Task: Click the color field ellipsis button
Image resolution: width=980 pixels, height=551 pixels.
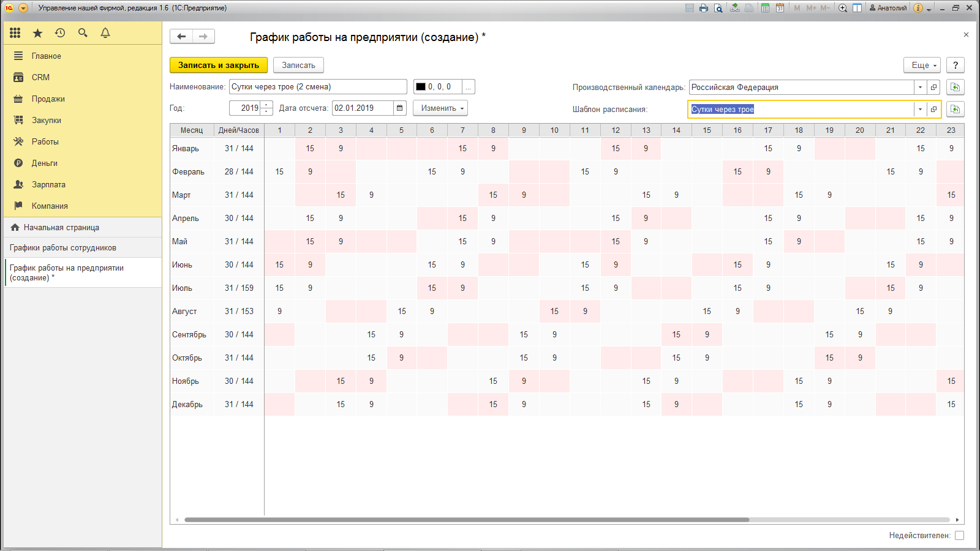Action: (x=468, y=87)
